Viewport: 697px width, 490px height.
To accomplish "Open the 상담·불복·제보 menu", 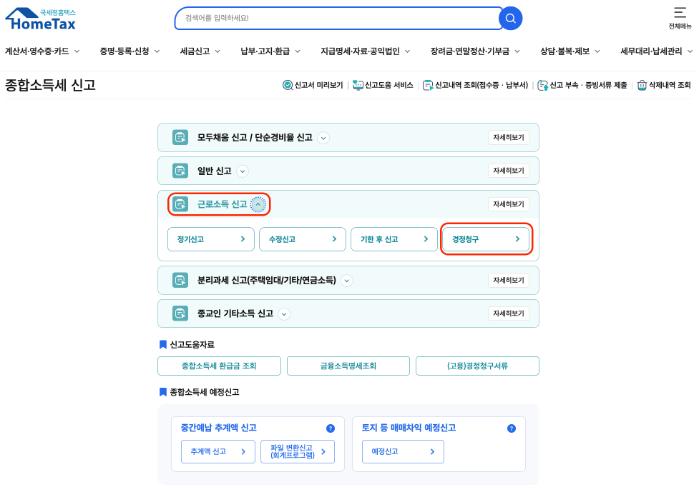I will 570,52.
